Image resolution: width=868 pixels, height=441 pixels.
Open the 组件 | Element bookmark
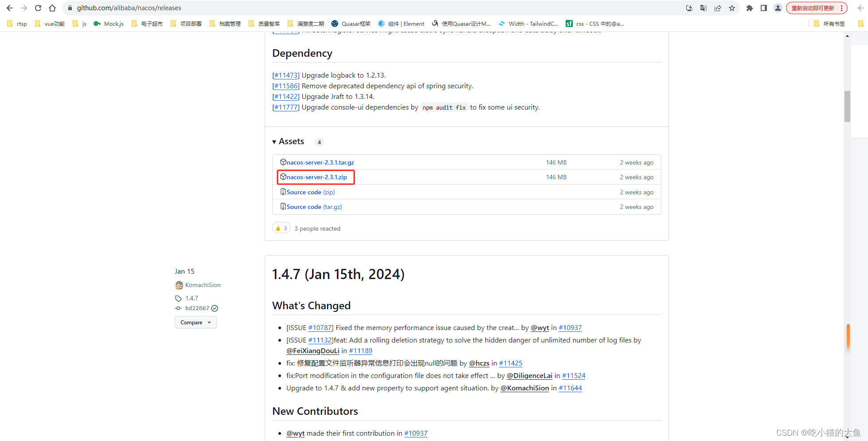(x=401, y=24)
